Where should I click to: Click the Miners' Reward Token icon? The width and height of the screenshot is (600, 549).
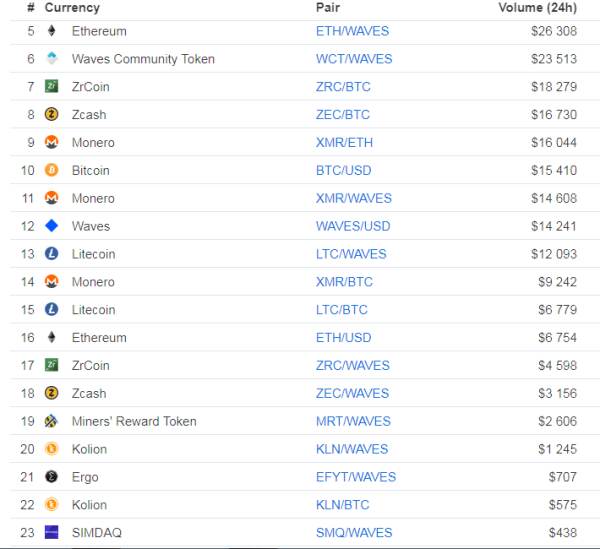point(52,421)
